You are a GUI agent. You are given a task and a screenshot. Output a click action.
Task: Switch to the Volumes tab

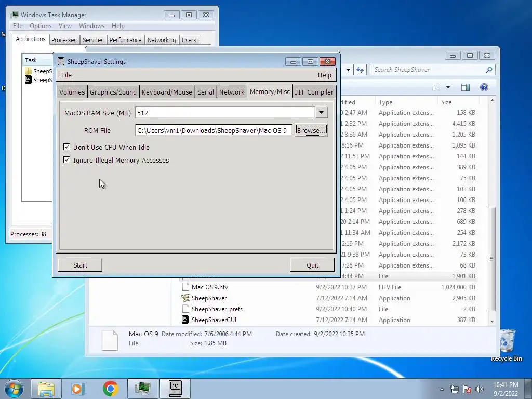(x=72, y=92)
